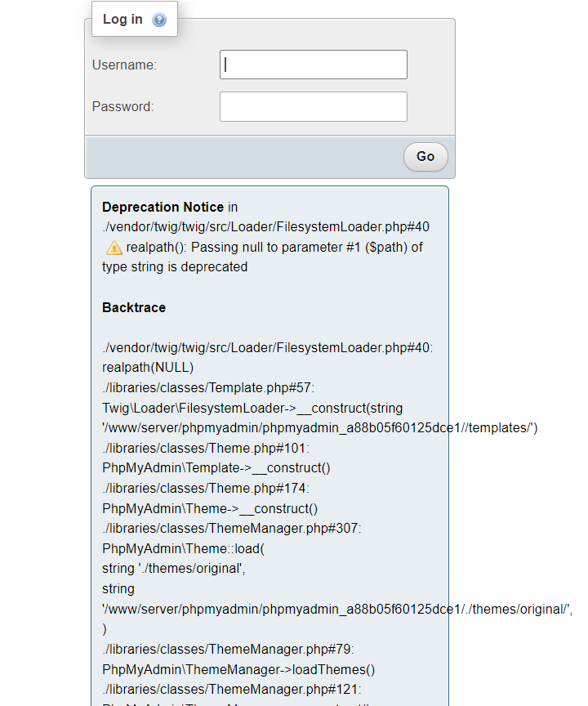Click the Log in legend title
Image resolution: width=588 pixels, height=706 pixels.
coord(122,19)
